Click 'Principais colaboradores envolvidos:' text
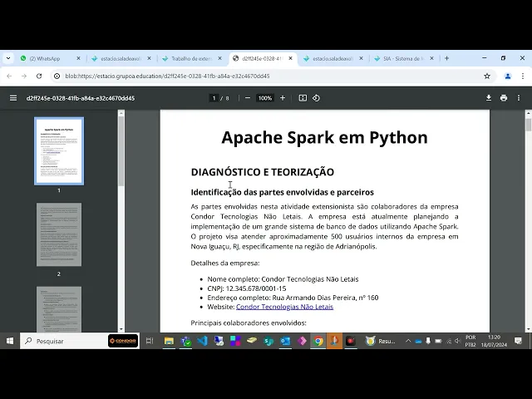This screenshot has width=532, height=399. click(x=249, y=323)
